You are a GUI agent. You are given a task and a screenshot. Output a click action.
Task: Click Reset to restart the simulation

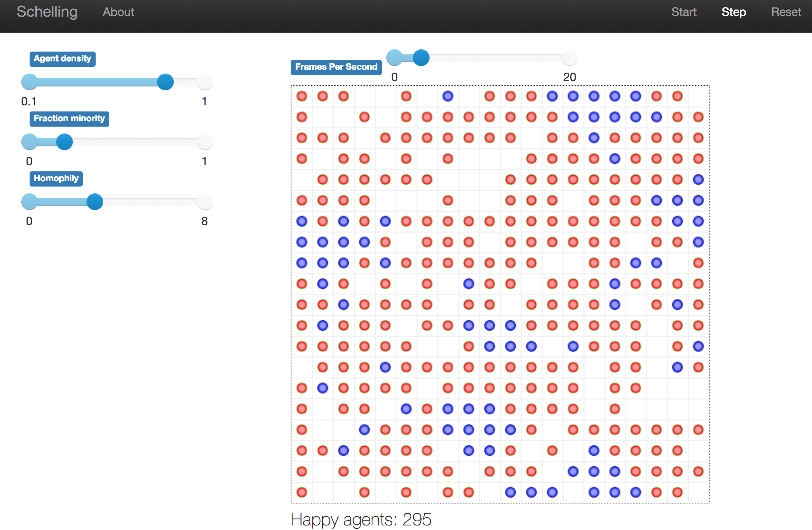tap(786, 12)
